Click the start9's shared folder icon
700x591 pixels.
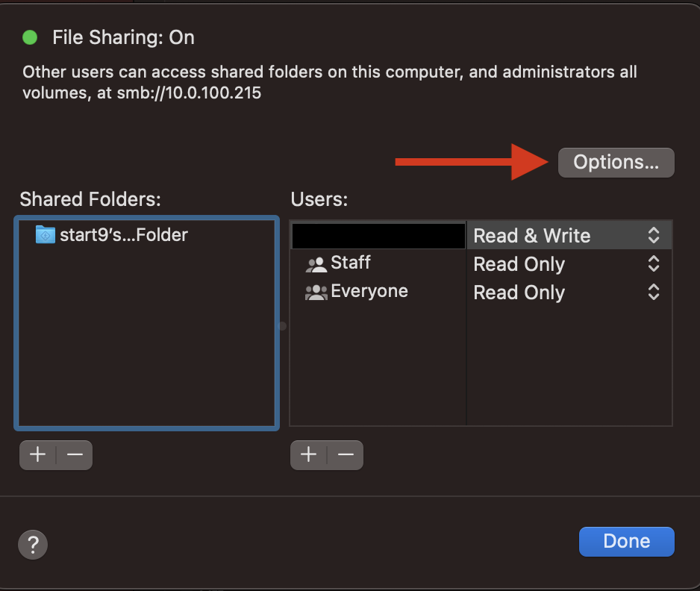coord(46,235)
